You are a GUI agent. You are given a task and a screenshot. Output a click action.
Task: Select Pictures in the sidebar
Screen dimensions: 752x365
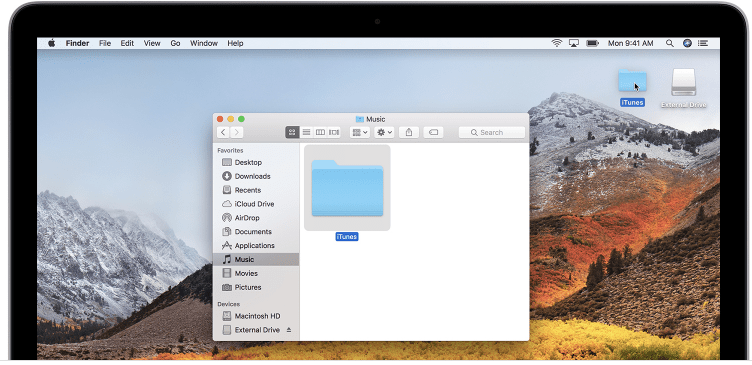click(256, 287)
